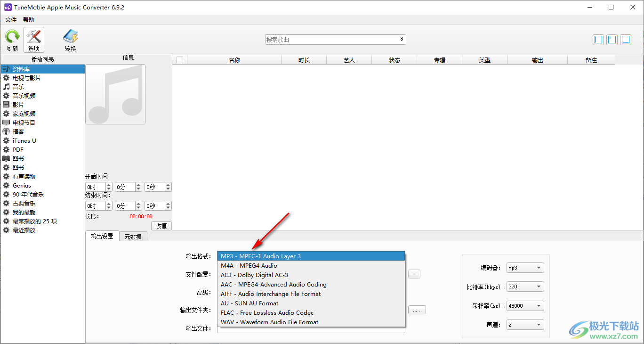Screen dimensions: 644x344
Task: Sort by the 艺人 column header
Action: [x=349, y=60]
